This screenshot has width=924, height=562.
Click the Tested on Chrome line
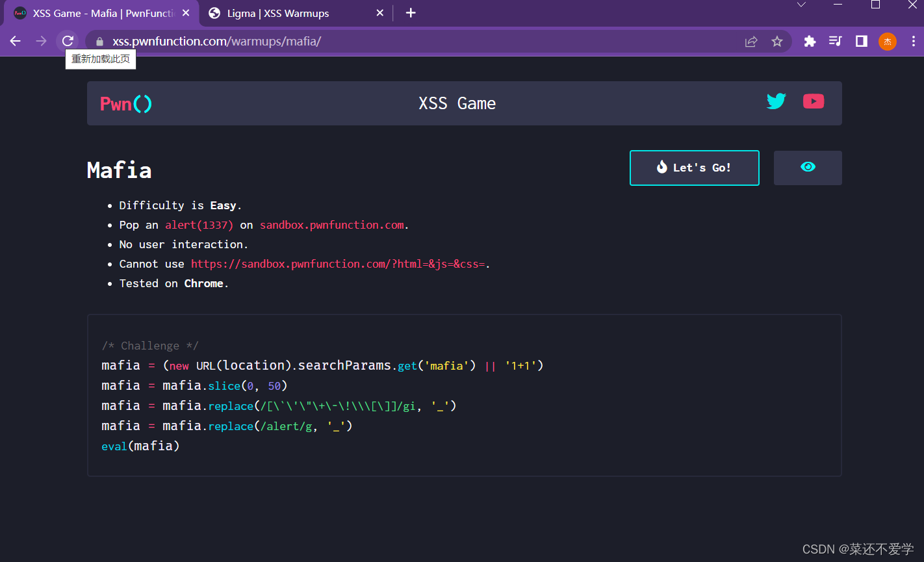click(x=174, y=283)
